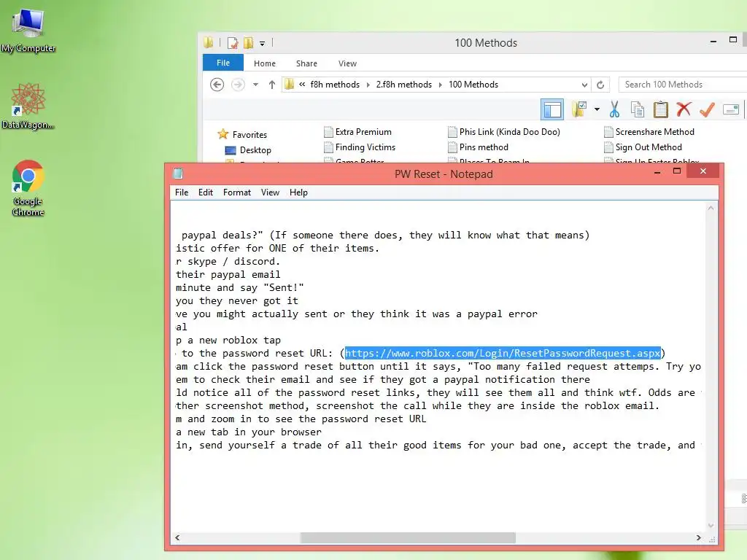Open My Computer desktop icon
The width and height of the screenshot is (747, 560).
click(28, 29)
